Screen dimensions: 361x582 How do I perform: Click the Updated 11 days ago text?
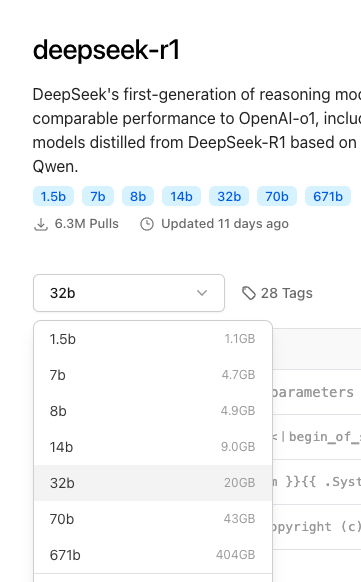tap(225, 224)
